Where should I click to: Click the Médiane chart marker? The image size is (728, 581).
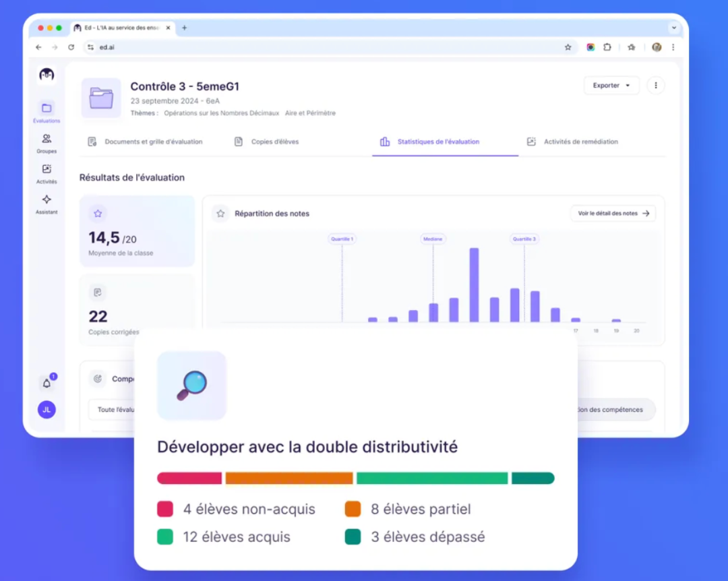pyautogui.click(x=433, y=239)
